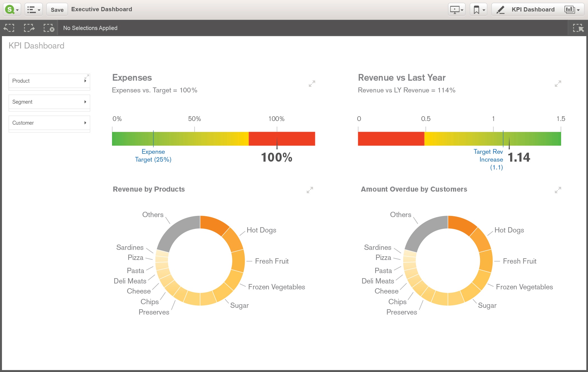The width and height of the screenshot is (588, 372).
Task: Open the sheets navigator dropdown
Action: [572, 10]
